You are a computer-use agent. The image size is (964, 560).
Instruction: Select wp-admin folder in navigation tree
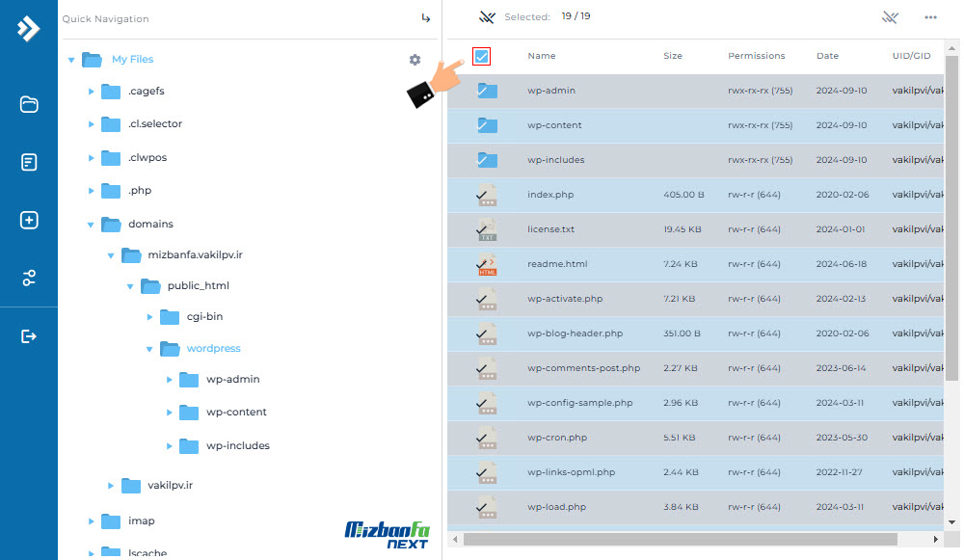[232, 379]
